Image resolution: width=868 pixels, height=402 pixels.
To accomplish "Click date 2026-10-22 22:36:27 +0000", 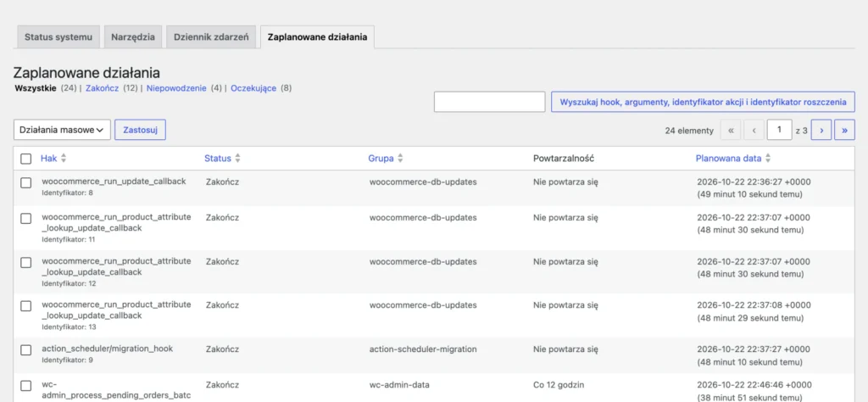I will (753, 181).
